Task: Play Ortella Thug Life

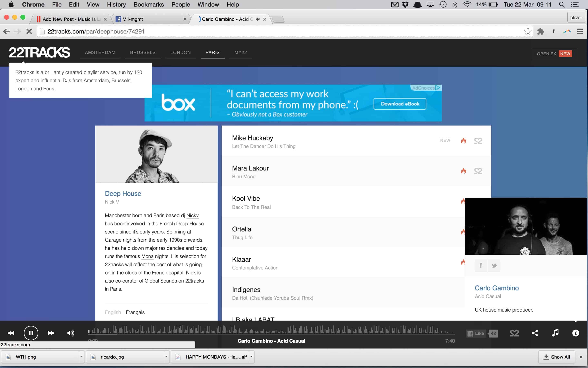Action: (x=343, y=232)
